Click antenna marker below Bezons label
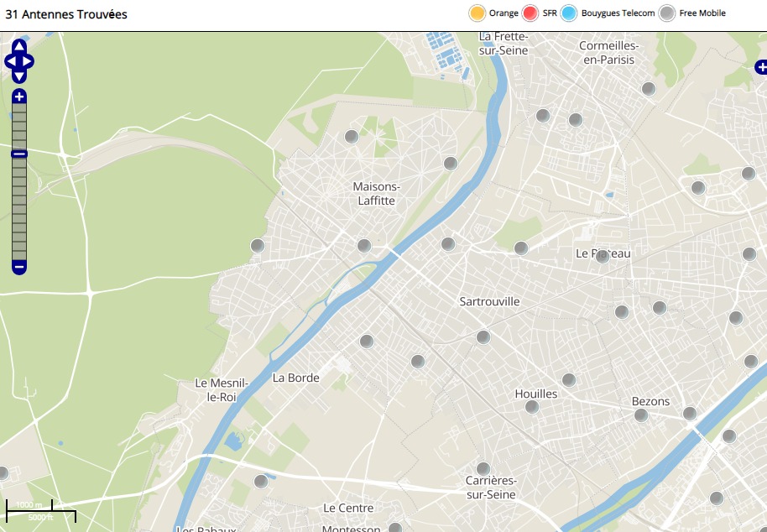Viewport: 767px width, 532px height. coord(641,415)
